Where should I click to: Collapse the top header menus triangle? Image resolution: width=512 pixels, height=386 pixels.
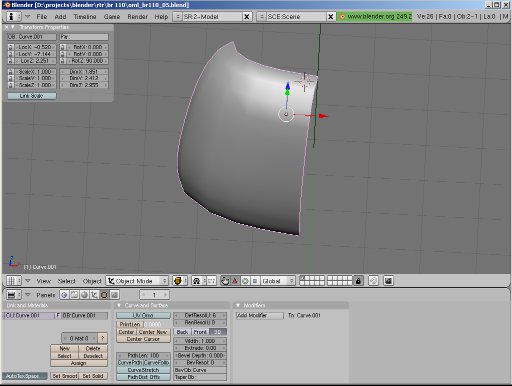28,16
